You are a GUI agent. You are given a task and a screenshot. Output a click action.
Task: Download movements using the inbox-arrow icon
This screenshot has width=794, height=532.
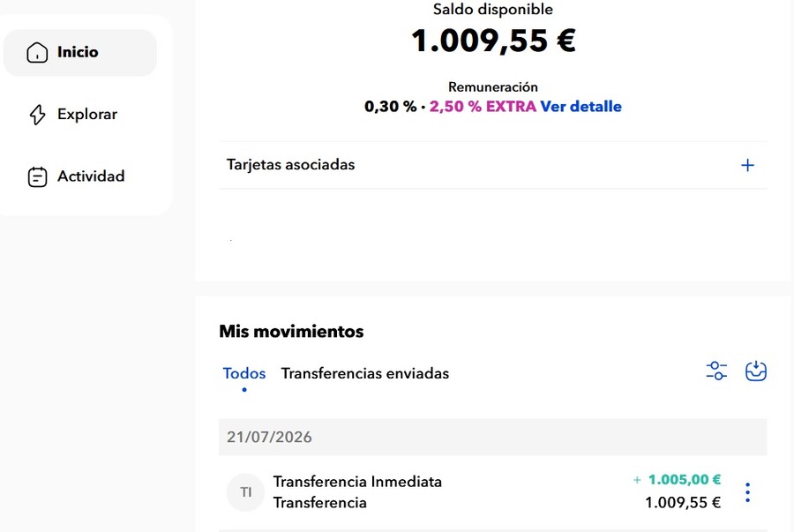pyautogui.click(x=756, y=371)
